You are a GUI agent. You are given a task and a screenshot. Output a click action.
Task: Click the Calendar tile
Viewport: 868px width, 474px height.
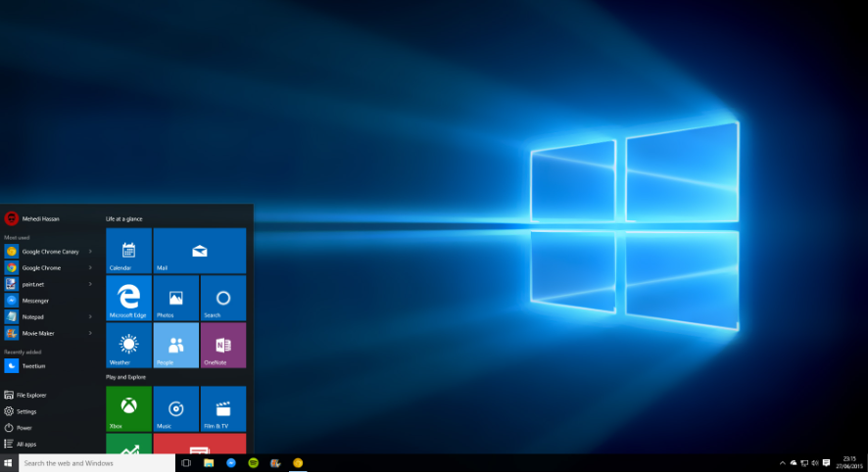click(128, 251)
